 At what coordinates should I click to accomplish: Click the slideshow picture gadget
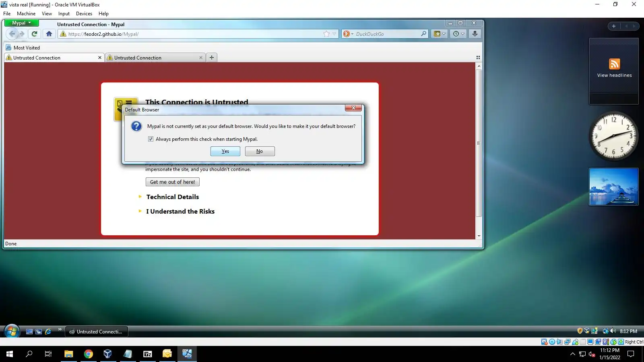[613, 187]
